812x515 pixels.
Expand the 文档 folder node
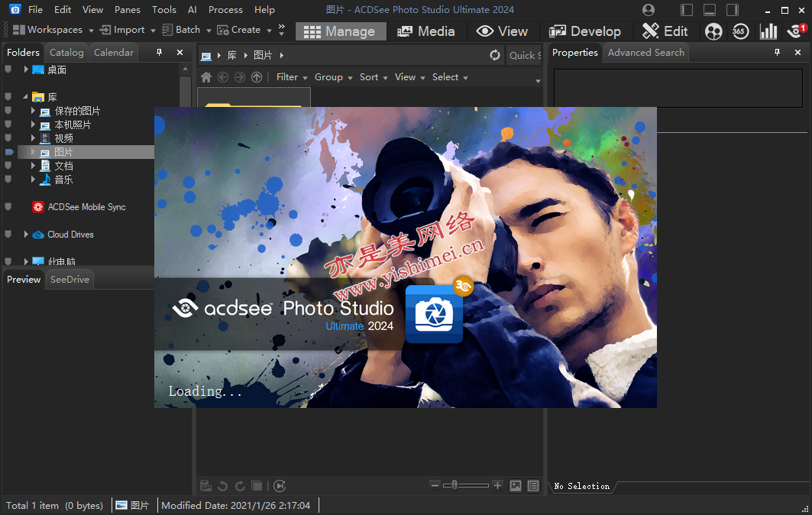tap(33, 166)
